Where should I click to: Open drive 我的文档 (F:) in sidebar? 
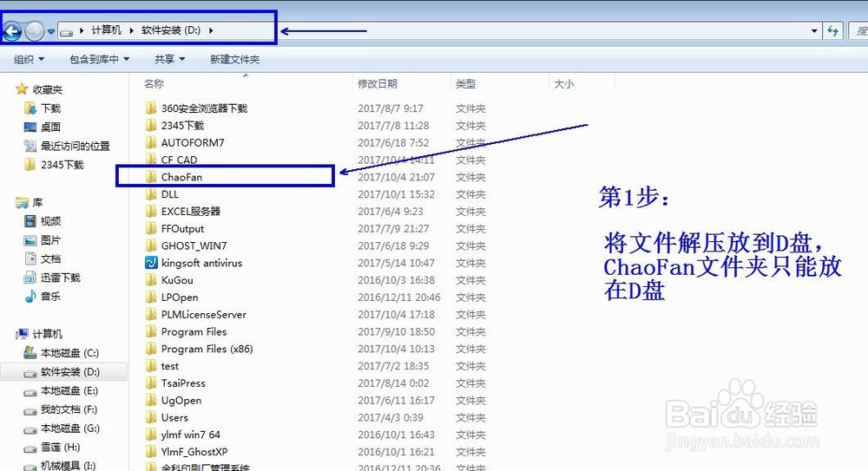(69, 409)
